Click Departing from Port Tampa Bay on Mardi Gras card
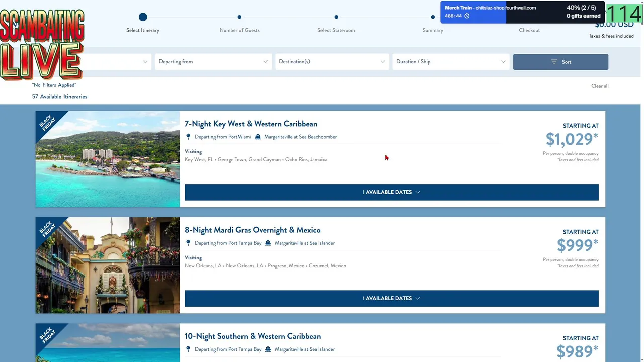The height and width of the screenshot is (362, 644). click(228, 243)
